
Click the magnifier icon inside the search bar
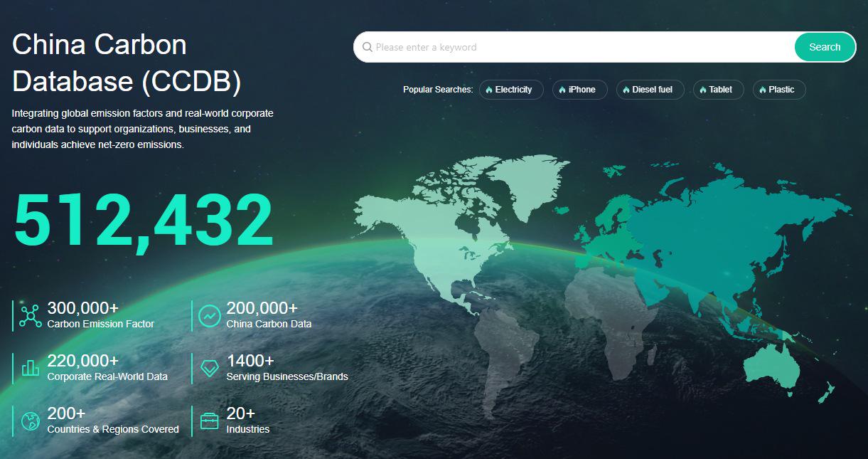tap(368, 47)
